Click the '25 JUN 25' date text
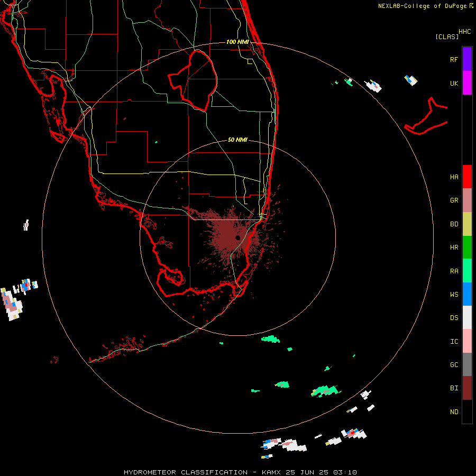 (x=307, y=472)
